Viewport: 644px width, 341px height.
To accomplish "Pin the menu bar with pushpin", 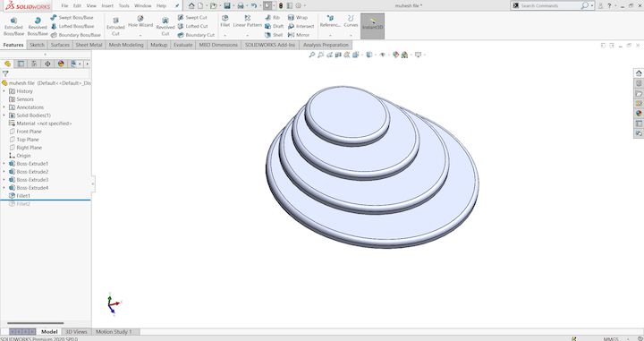I will [177, 5].
